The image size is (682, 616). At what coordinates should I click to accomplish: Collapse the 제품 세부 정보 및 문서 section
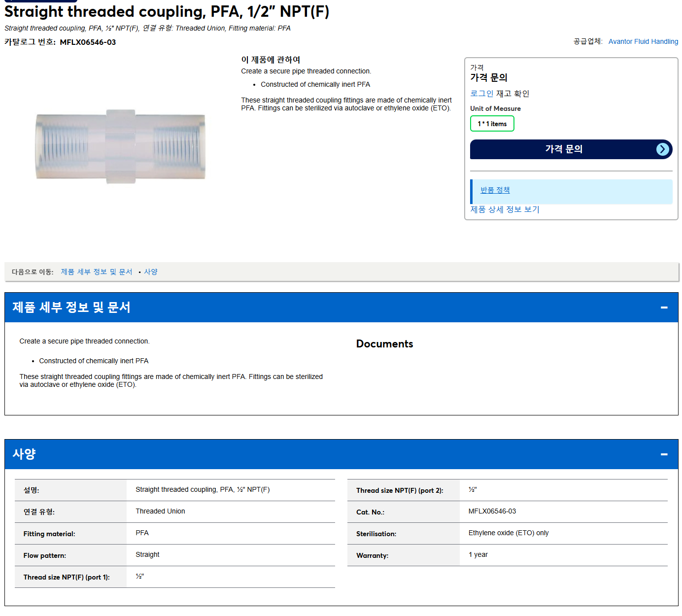pos(664,308)
